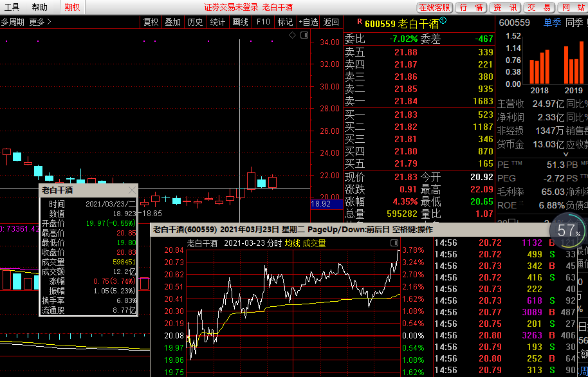588x377 pixels.
Task: Close the 老白干酒 data popup
Action: 132,190
